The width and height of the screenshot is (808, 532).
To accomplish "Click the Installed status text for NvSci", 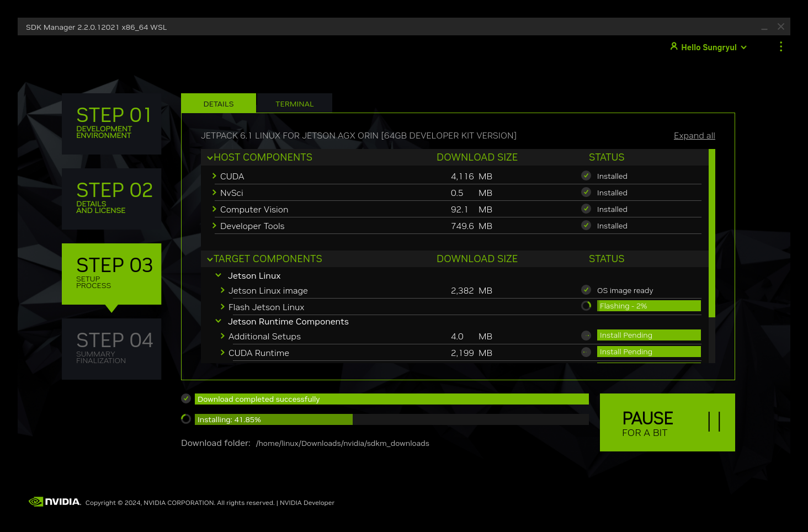I will point(612,193).
